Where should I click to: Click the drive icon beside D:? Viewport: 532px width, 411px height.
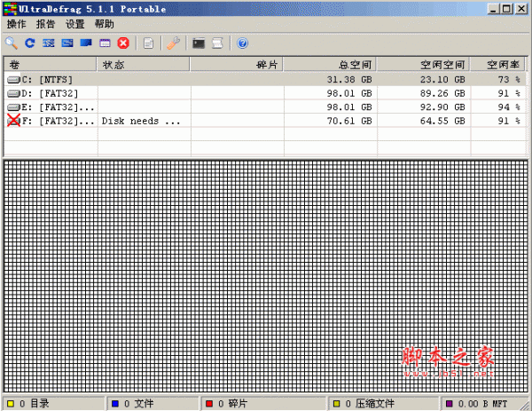pos(13,93)
